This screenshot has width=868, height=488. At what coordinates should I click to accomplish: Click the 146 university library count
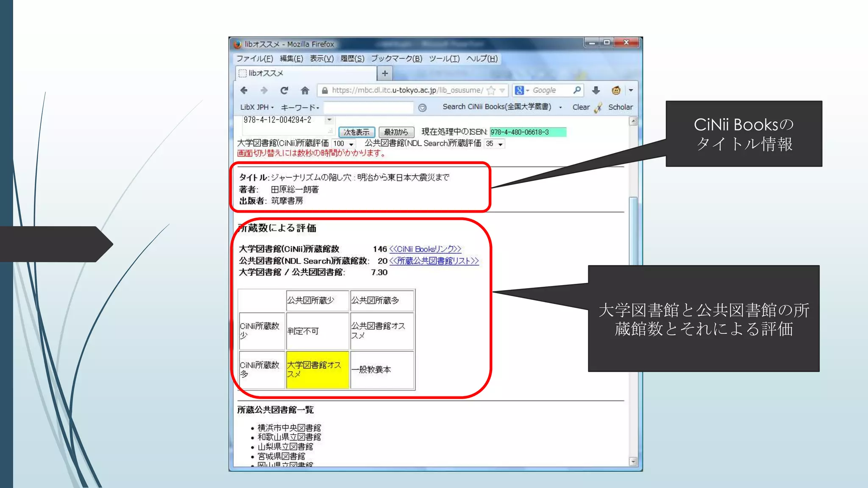tap(380, 249)
